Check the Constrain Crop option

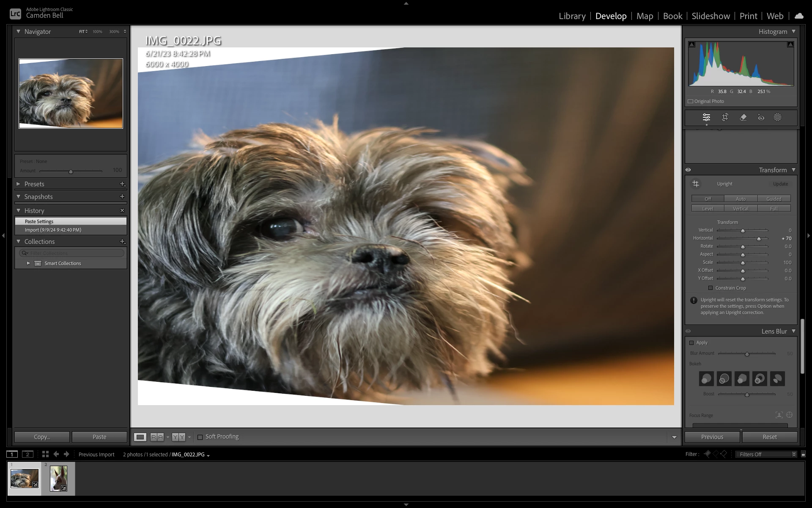tap(710, 288)
